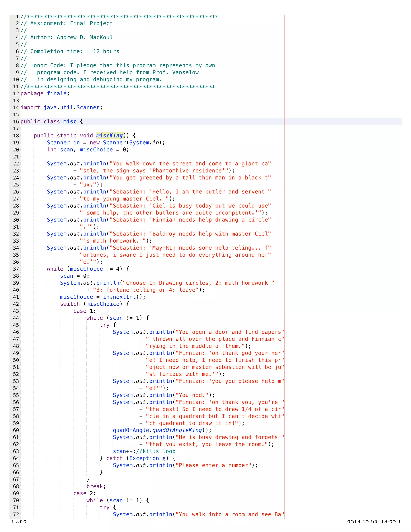Click the 'May-Rin needs some help teling' string
The height and width of the screenshot is (532, 411).
click(x=190, y=248)
